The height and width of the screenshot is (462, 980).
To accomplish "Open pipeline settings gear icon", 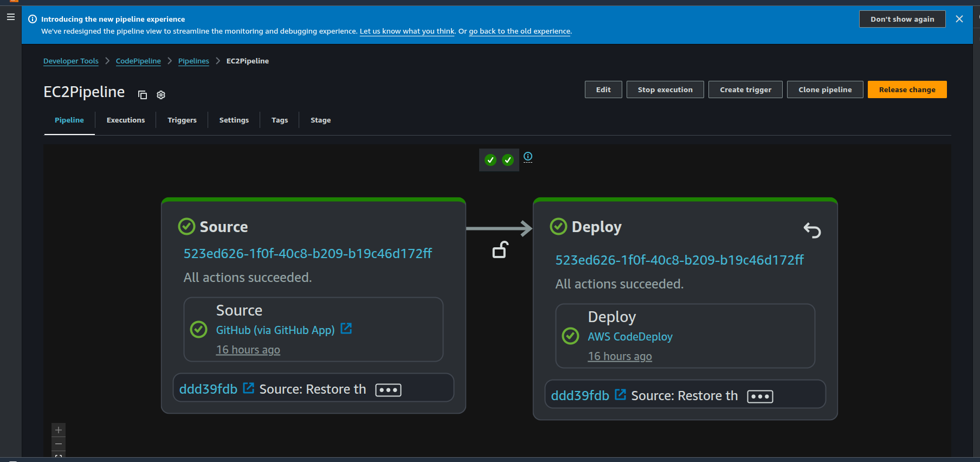I will tap(161, 95).
